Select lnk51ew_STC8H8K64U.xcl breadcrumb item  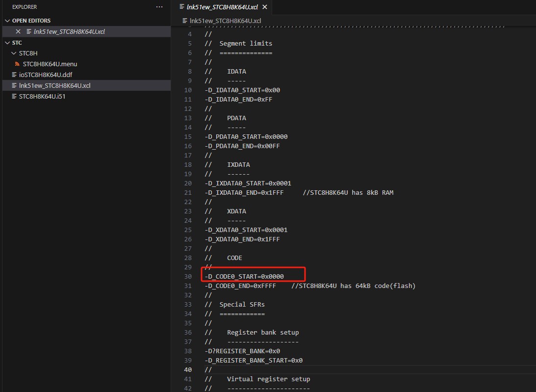(x=225, y=21)
